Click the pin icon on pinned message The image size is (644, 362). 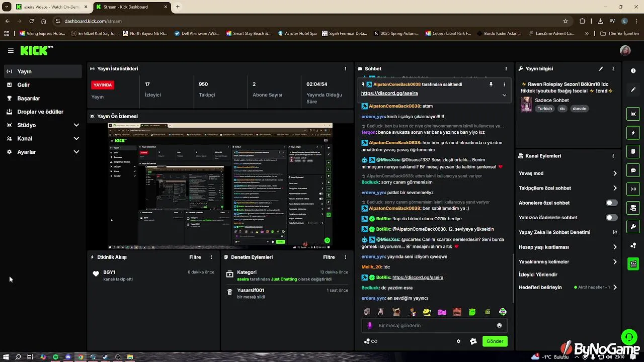[x=491, y=84]
